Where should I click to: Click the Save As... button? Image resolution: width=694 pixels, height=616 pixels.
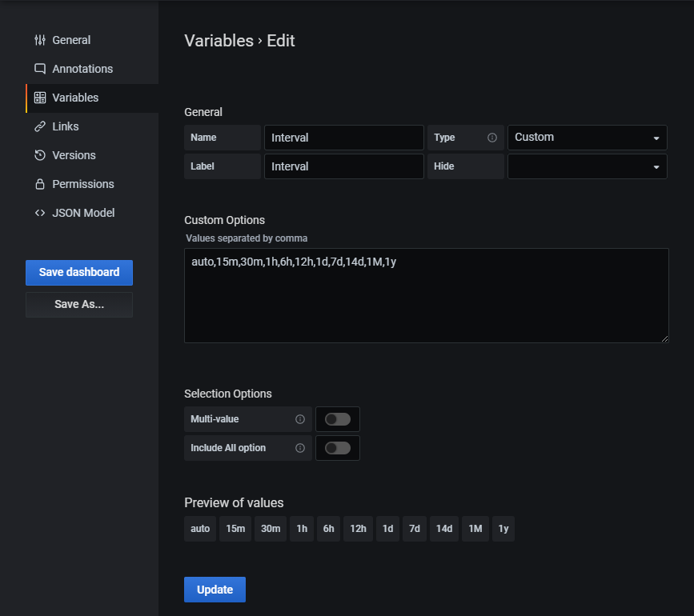point(79,304)
